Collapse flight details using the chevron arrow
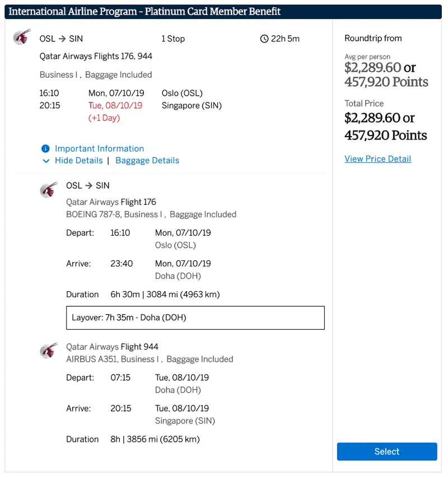This screenshot has height=477, width=448. point(46,161)
